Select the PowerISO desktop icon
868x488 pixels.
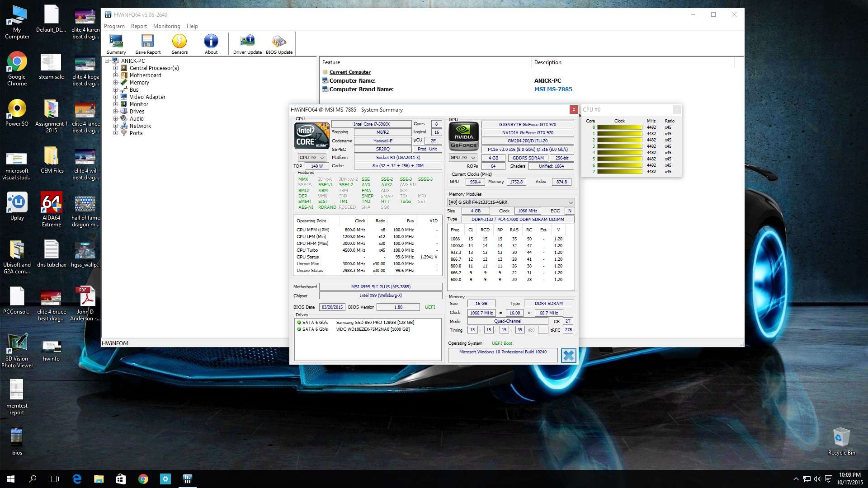(17, 113)
